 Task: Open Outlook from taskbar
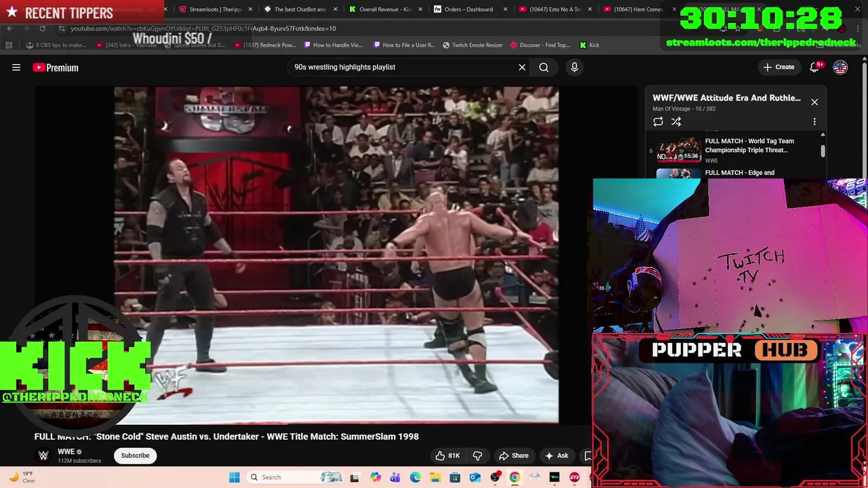(475, 477)
